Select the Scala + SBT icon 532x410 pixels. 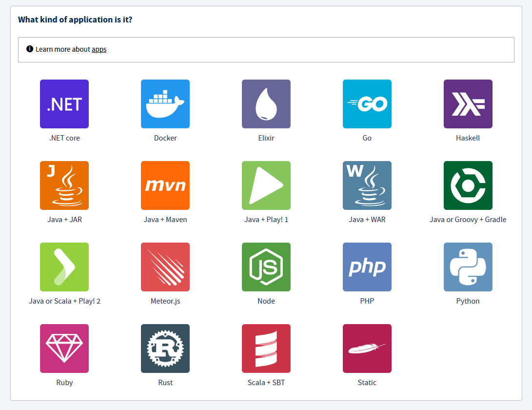pyautogui.click(x=266, y=348)
